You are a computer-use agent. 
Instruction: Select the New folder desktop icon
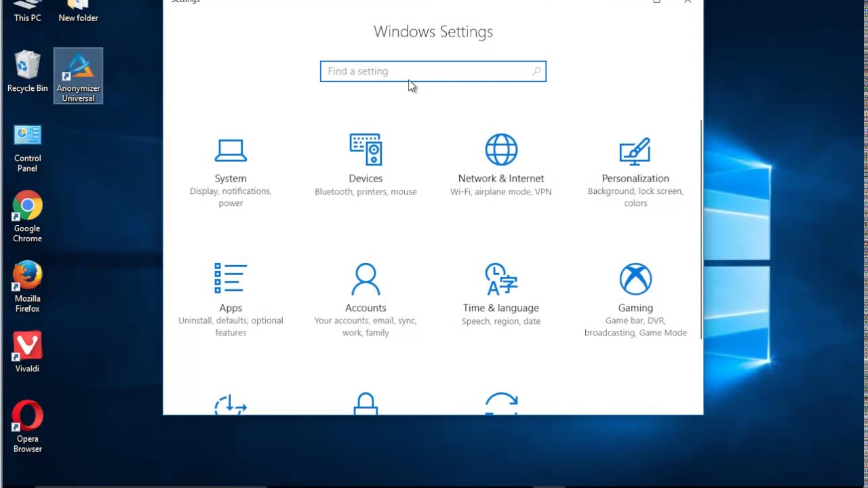78,12
